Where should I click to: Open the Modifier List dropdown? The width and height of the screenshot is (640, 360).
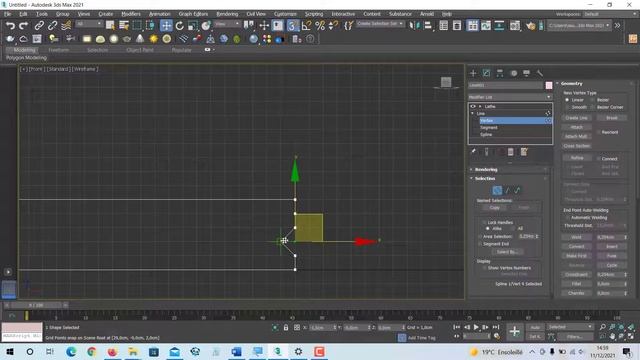pos(510,97)
